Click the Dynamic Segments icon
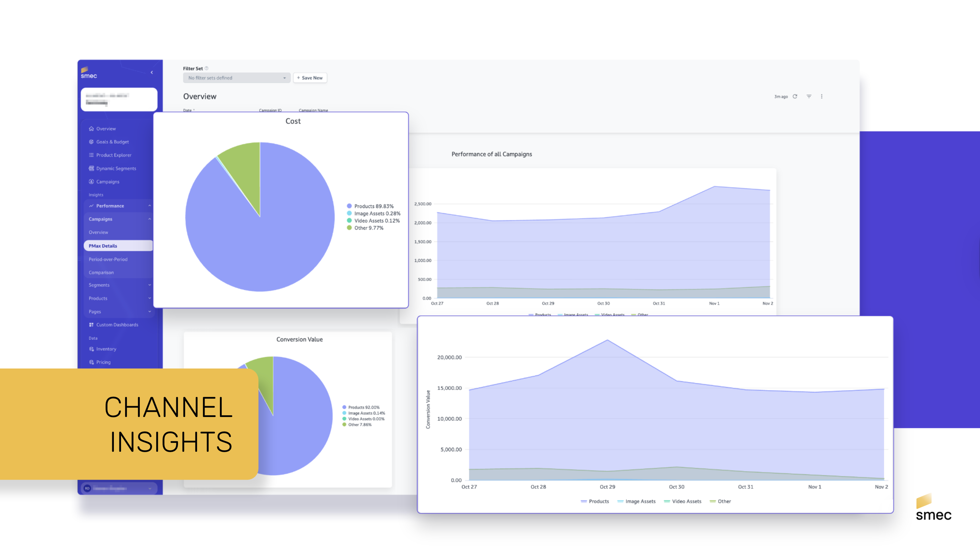The image size is (980, 551). [x=91, y=168]
